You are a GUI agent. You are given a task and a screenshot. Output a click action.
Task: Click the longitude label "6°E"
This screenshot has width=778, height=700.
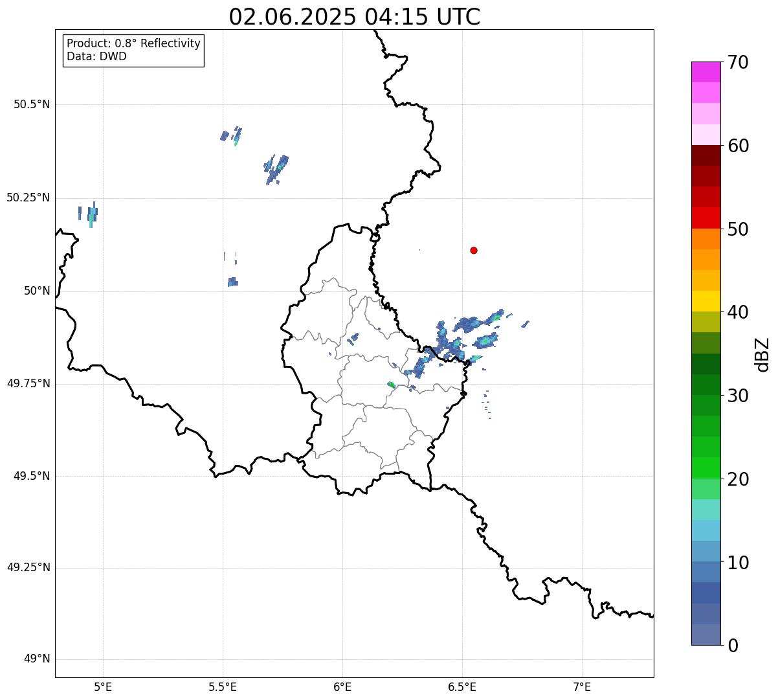click(x=343, y=686)
